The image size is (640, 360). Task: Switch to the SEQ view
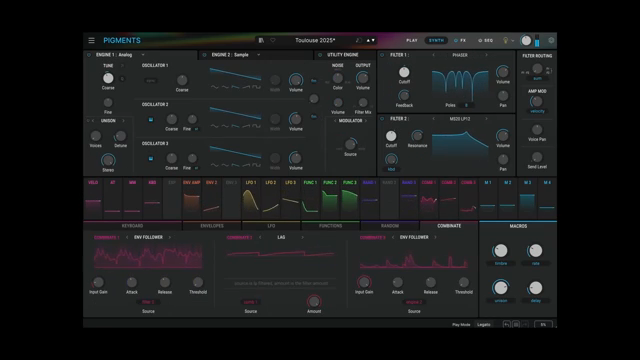[485, 40]
